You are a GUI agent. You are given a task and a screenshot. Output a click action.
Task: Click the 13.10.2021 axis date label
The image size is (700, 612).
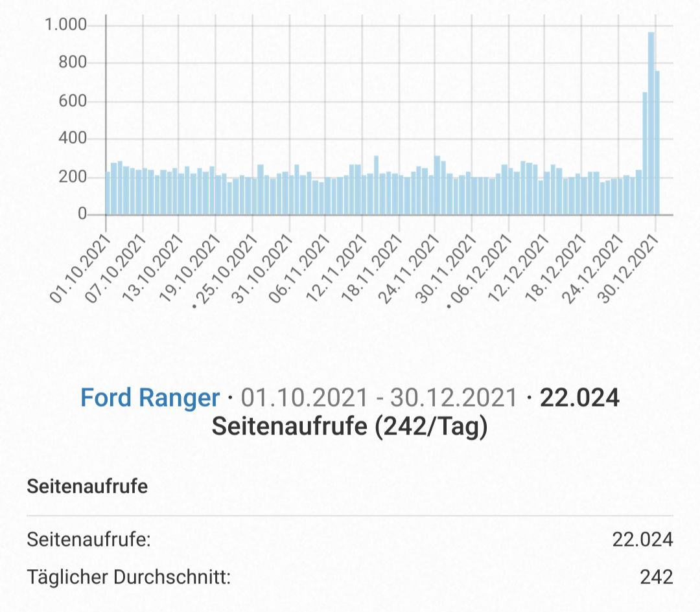pyautogui.click(x=154, y=269)
